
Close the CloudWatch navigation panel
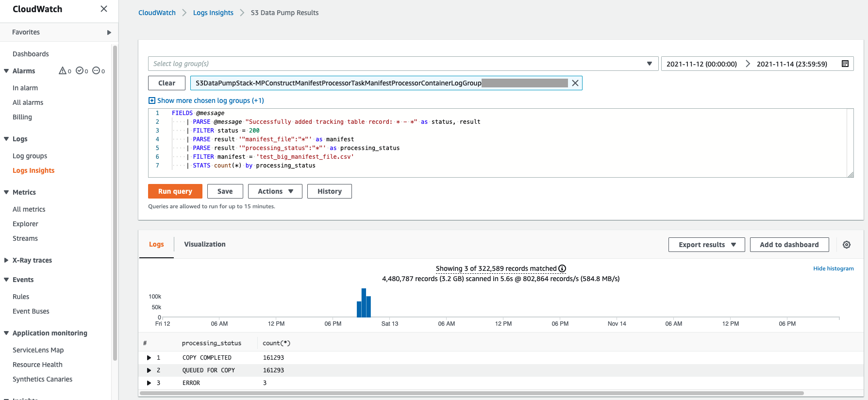pos(104,9)
